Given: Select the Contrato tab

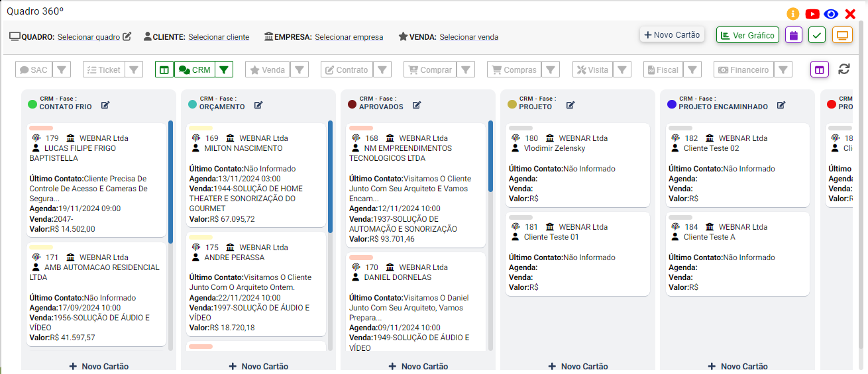Looking at the screenshot, I should click(x=346, y=70).
